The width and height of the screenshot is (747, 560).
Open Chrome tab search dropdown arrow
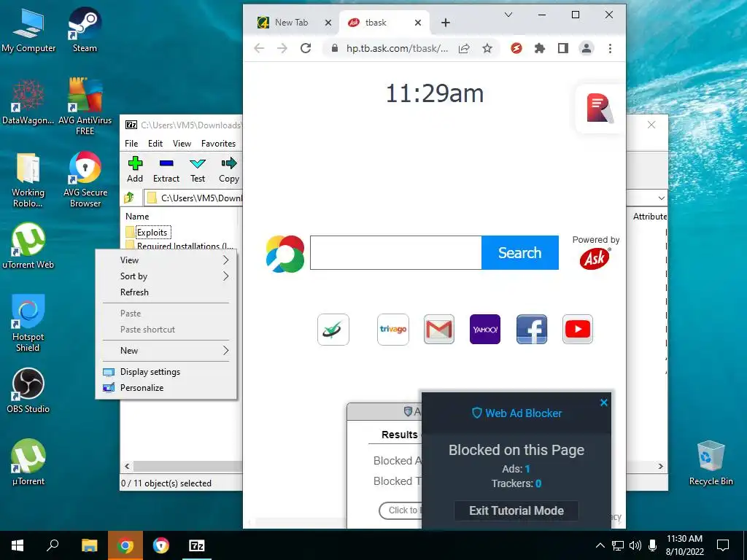tap(508, 15)
